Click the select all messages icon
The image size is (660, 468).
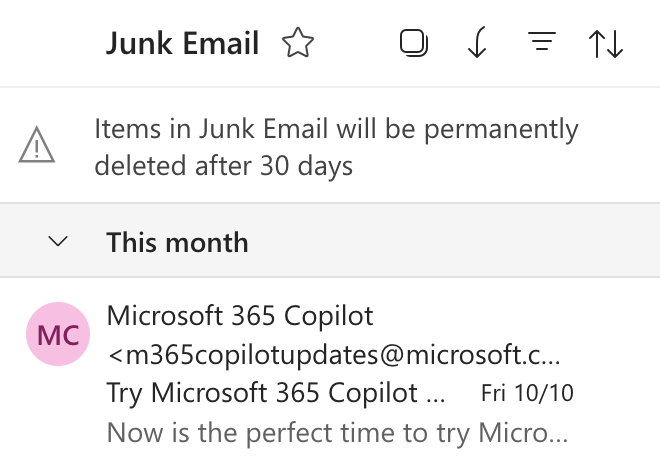pyautogui.click(x=412, y=43)
